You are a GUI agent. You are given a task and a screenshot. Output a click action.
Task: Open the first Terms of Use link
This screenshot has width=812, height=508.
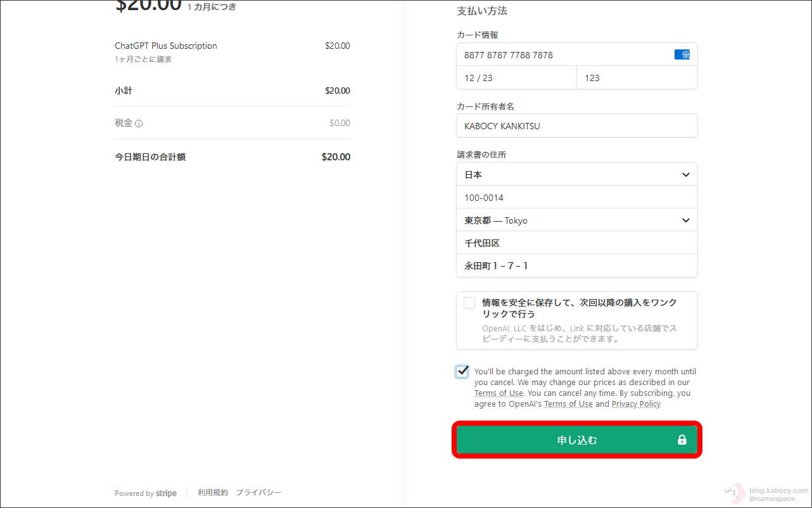click(498, 393)
